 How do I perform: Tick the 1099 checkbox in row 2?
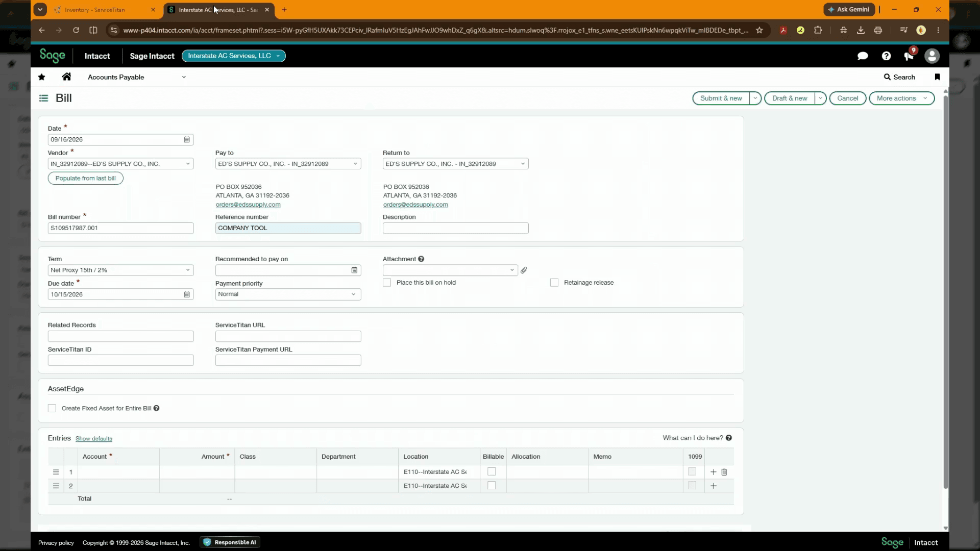point(692,485)
